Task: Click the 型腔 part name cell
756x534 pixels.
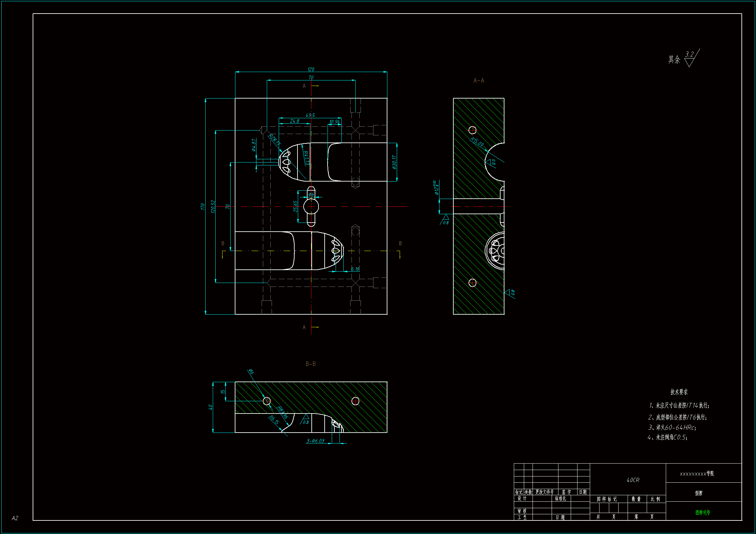Action: (x=698, y=493)
